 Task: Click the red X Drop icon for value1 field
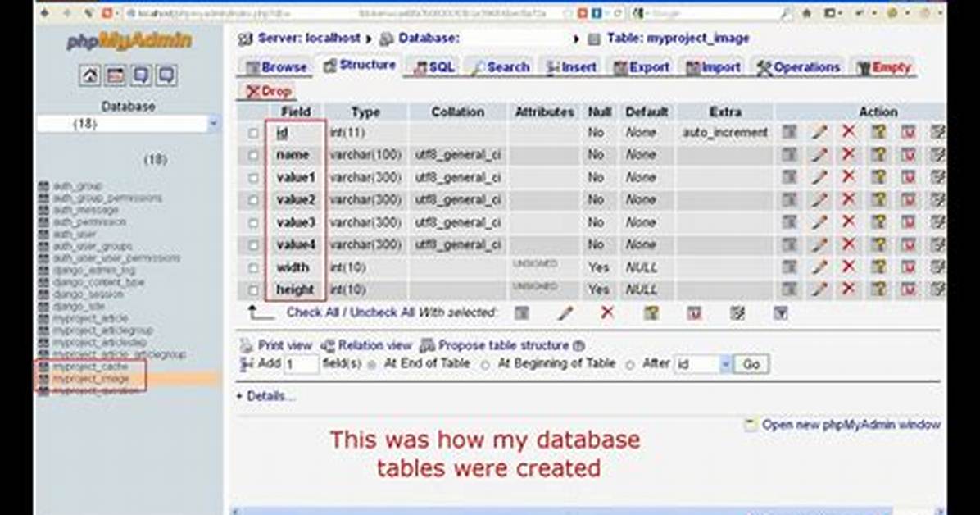[x=848, y=177]
